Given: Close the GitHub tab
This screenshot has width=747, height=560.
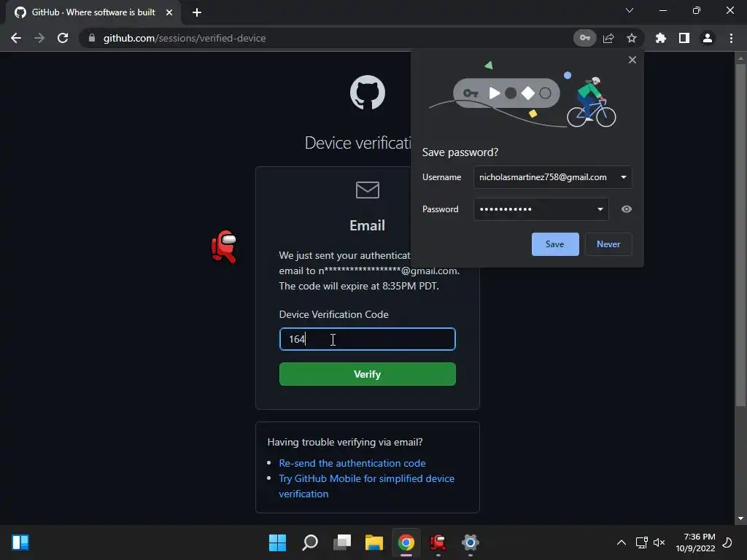Looking at the screenshot, I should click(x=169, y=12).
